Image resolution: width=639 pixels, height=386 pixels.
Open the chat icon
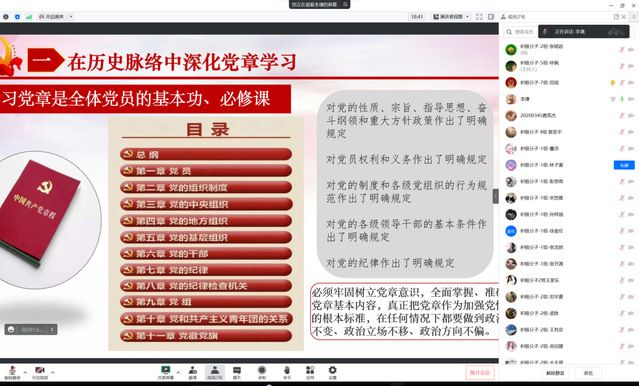(237, 372)
